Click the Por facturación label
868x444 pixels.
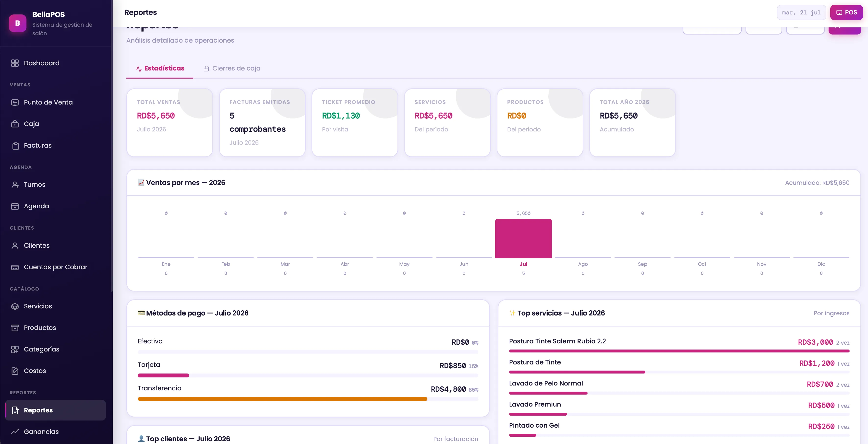(456, 439)
